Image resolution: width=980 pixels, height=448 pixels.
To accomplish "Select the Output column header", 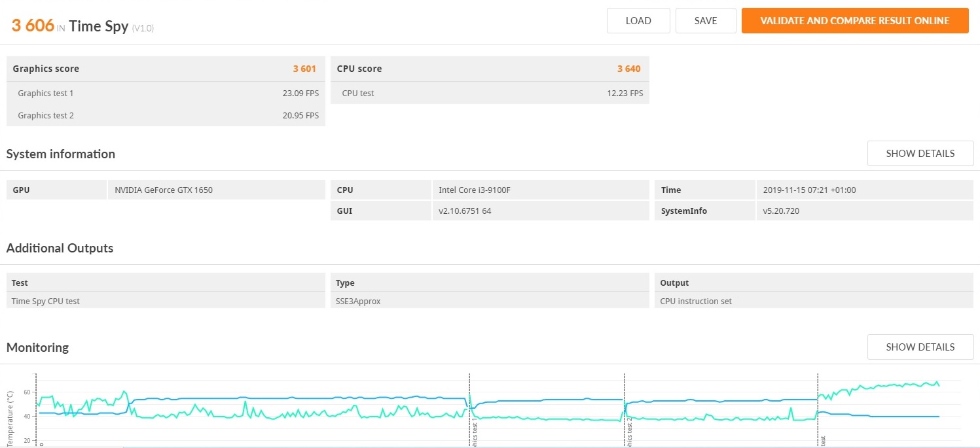I will point(674,283).
